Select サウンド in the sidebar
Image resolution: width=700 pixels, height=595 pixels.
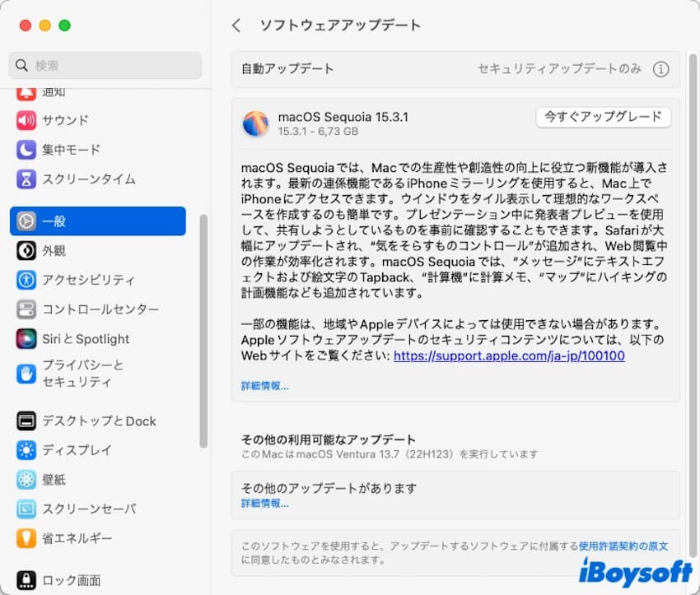pos(65,120)
